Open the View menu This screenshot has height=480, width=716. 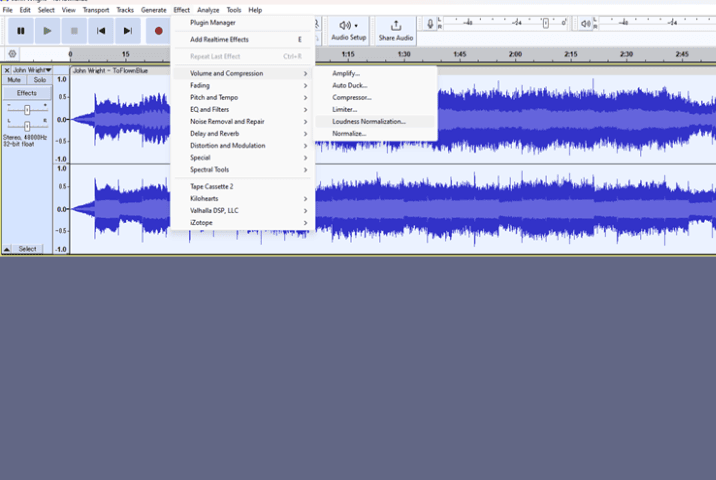(69, 10)
